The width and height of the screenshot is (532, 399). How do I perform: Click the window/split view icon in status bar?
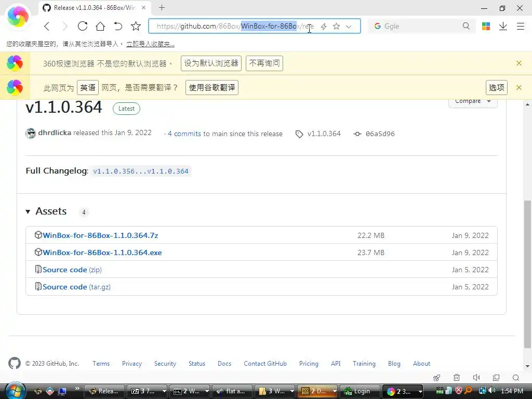[x=496, y=378]
